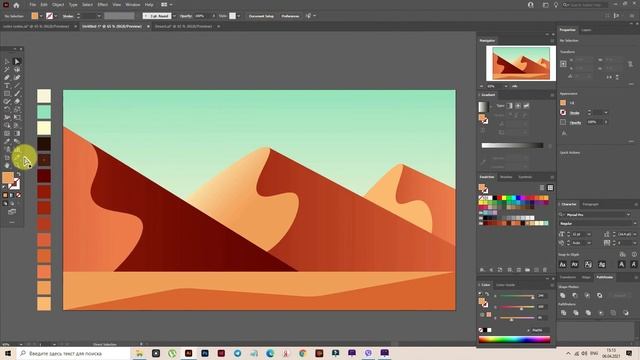Select the Gradient tool in toolbar

17,133
